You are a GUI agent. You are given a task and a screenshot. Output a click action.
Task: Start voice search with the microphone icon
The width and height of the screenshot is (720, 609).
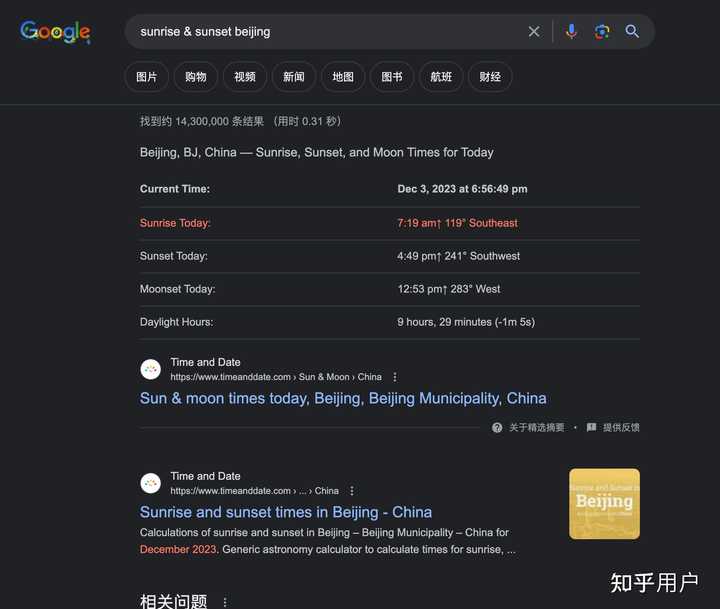(571, 32)
